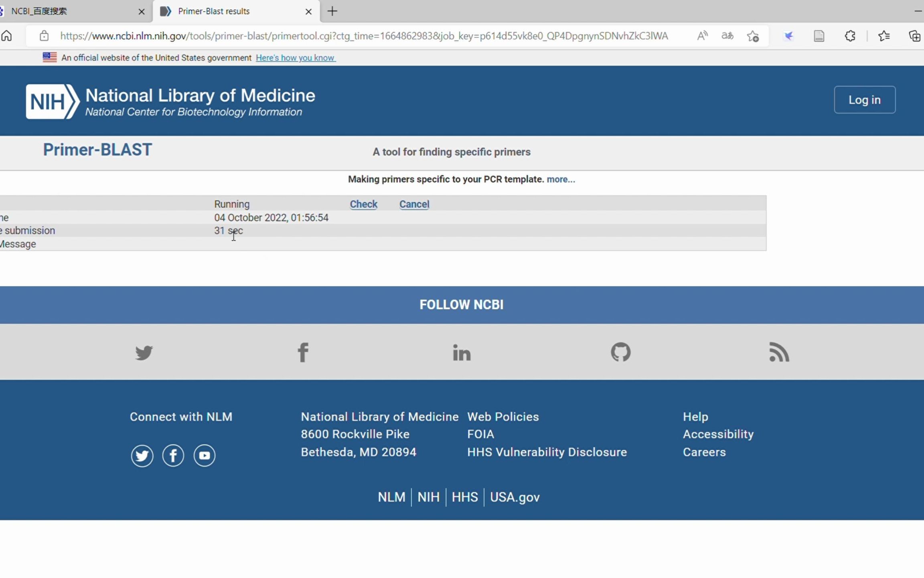924x578 pixels.
Task: Click the Check link to refresh status
Action: coord(363,204)
